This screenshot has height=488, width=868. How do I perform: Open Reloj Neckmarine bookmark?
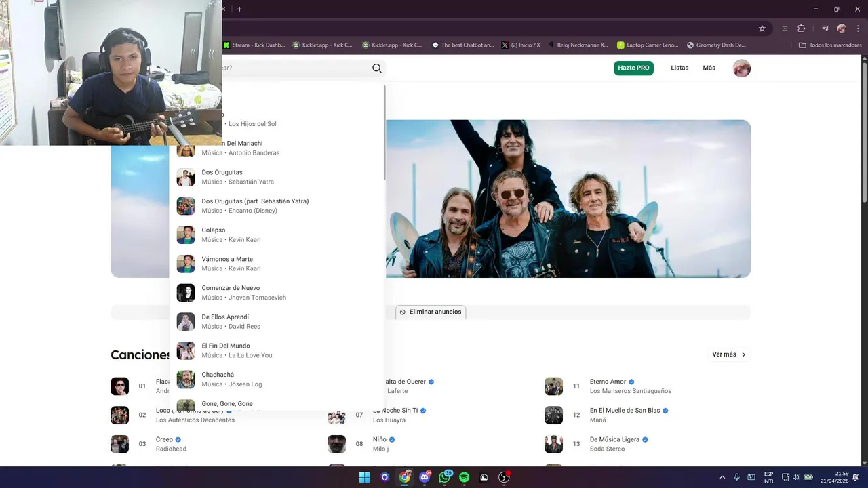point(578,45)
